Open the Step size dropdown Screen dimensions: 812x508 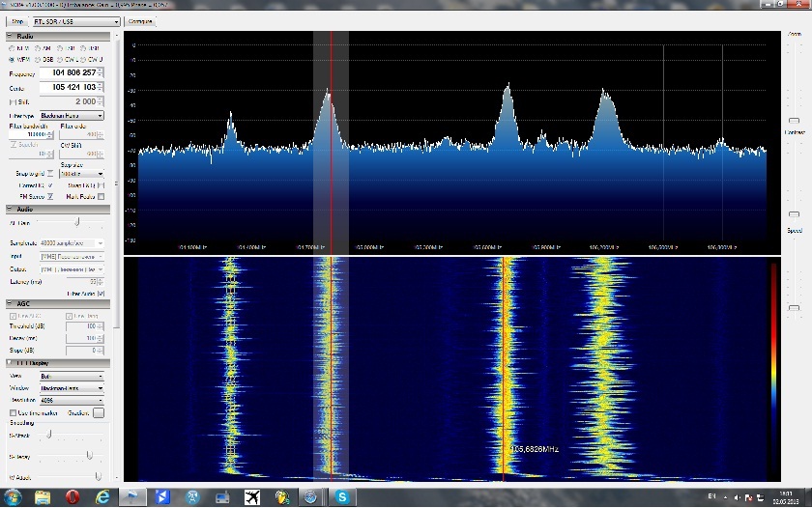81,174
